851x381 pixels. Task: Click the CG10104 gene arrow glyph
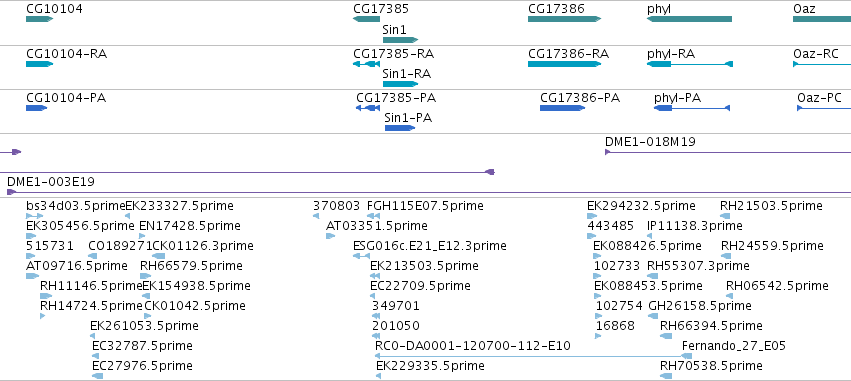coord(39,19)
